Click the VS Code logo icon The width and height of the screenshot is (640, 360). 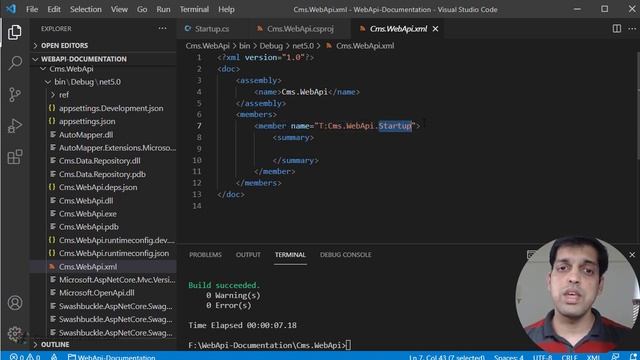click(11, 9)
